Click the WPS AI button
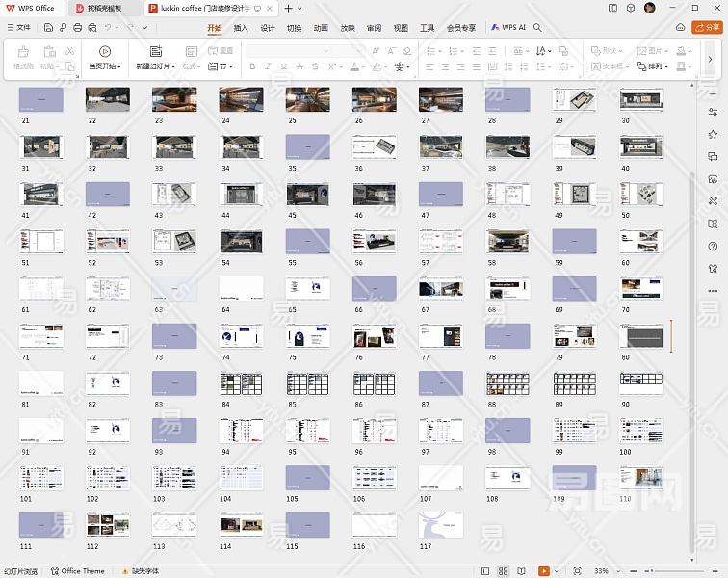This screenshot has width=728, height=578. click(x=508, y=28)
